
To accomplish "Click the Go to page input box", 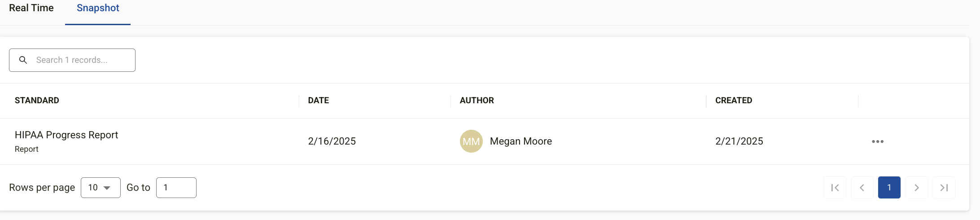I will (176, 188).
